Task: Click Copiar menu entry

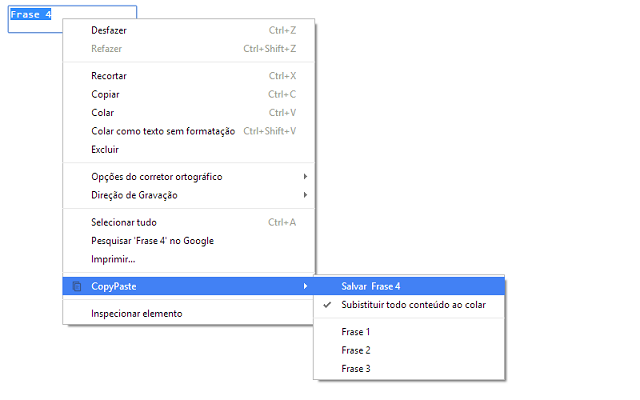Action: point(106,94)
